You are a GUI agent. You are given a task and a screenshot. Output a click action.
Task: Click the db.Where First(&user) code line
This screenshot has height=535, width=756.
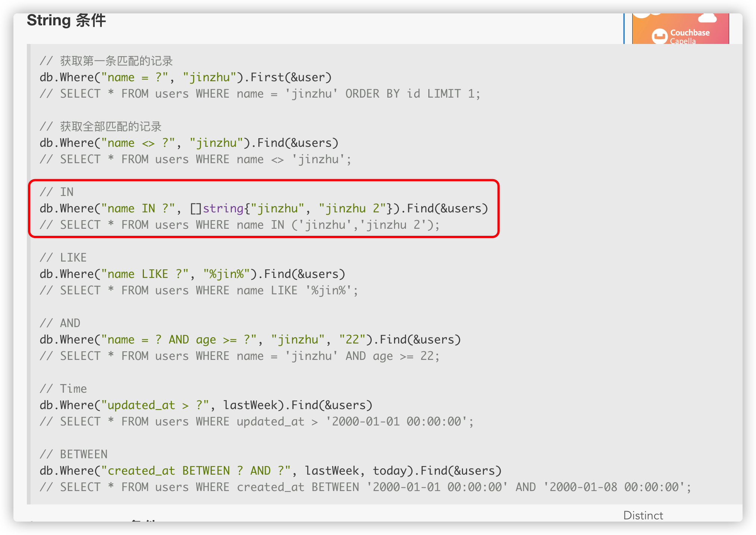(185, 77)
